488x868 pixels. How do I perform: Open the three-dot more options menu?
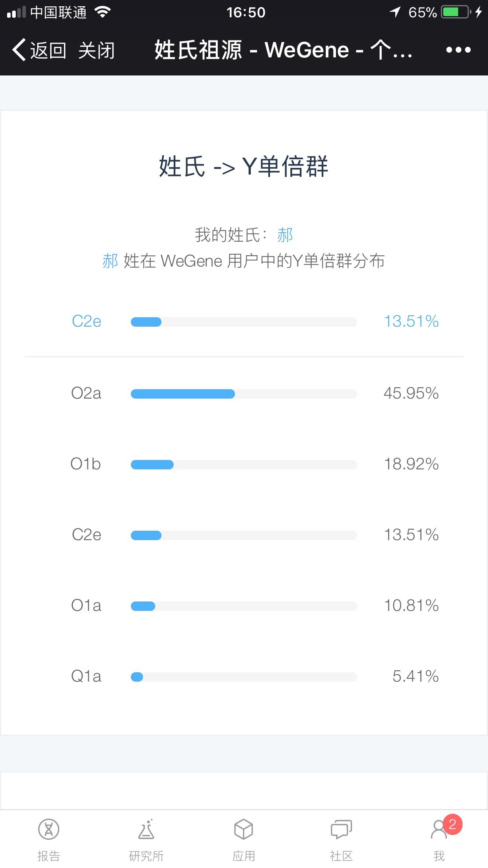click(x=458, y=50)
